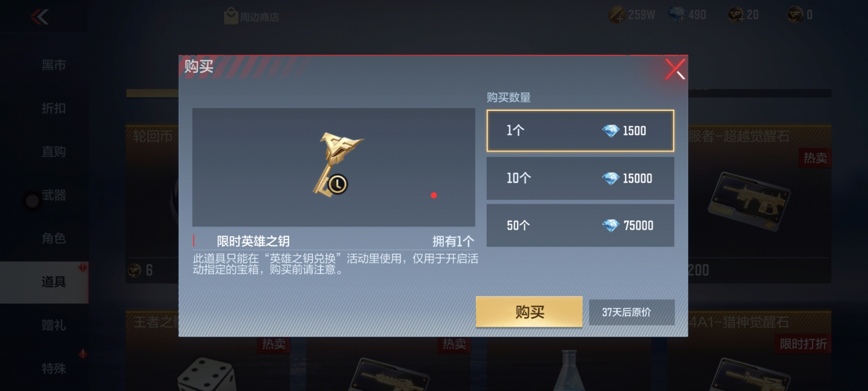Close the 购买 dialog with red X
Viewport: 868px width, 391px height.
[x=675, y=69]
